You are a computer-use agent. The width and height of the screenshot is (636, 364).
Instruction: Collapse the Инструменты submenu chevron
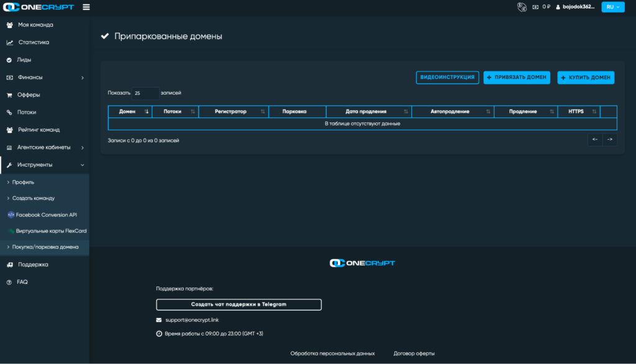tap(83, 165)
